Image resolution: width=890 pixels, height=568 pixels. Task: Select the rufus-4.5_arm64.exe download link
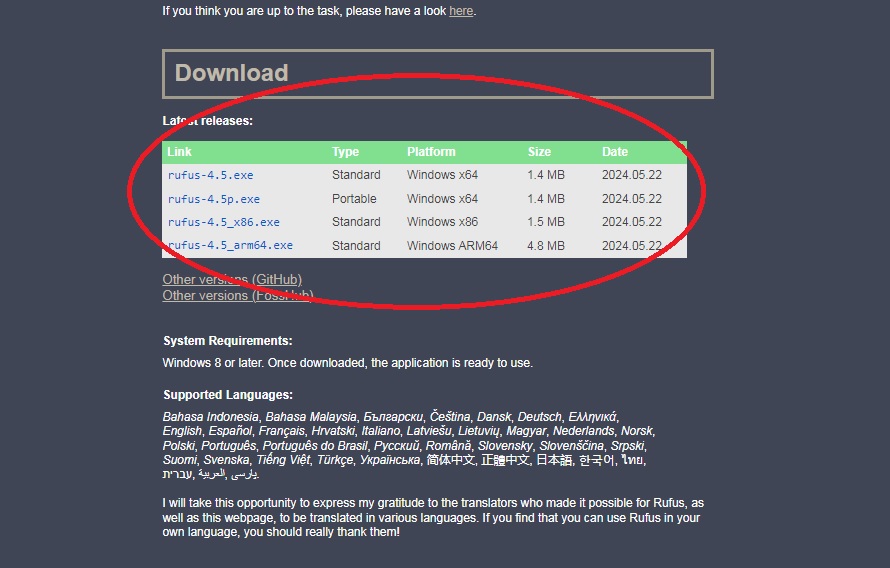(230, 245)
